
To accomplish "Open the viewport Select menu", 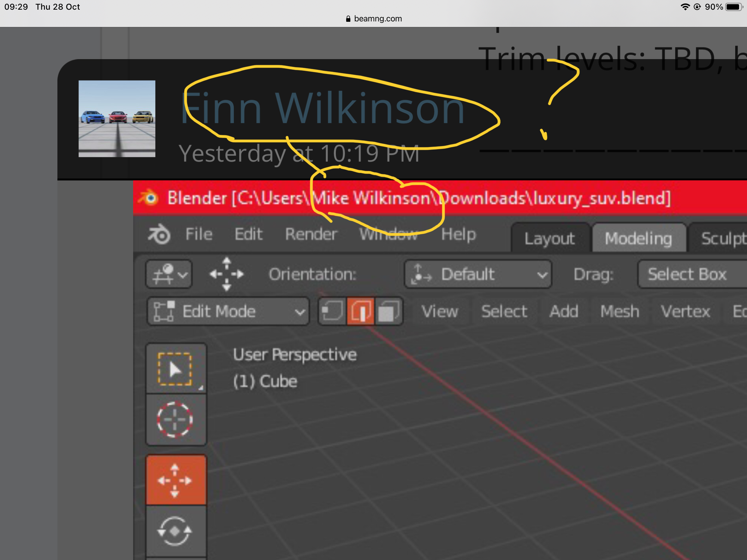I will tap(504, 311).
